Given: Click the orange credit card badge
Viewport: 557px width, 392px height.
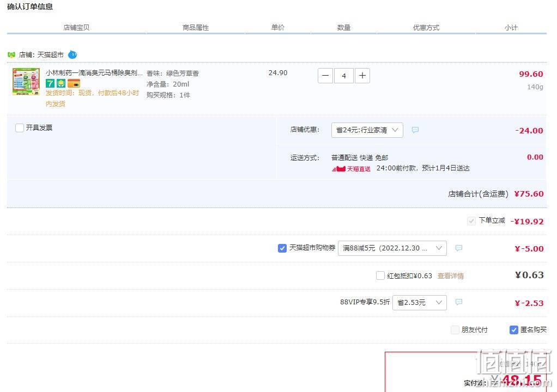Looking at the screenshot, I should coord(74,83).
